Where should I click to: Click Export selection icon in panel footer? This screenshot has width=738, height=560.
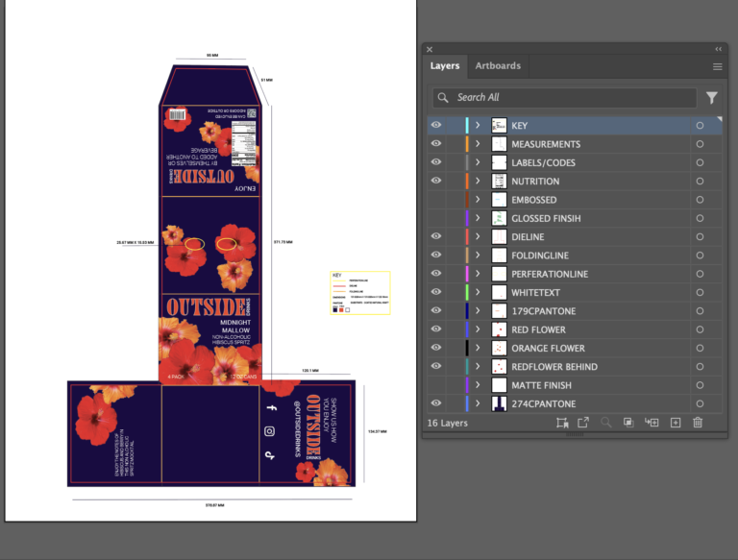583,422
